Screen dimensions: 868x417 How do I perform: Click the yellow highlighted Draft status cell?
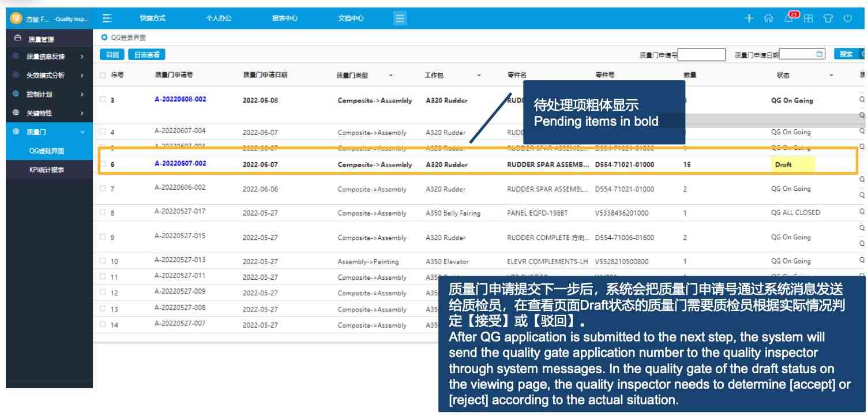tap(793, 165)
